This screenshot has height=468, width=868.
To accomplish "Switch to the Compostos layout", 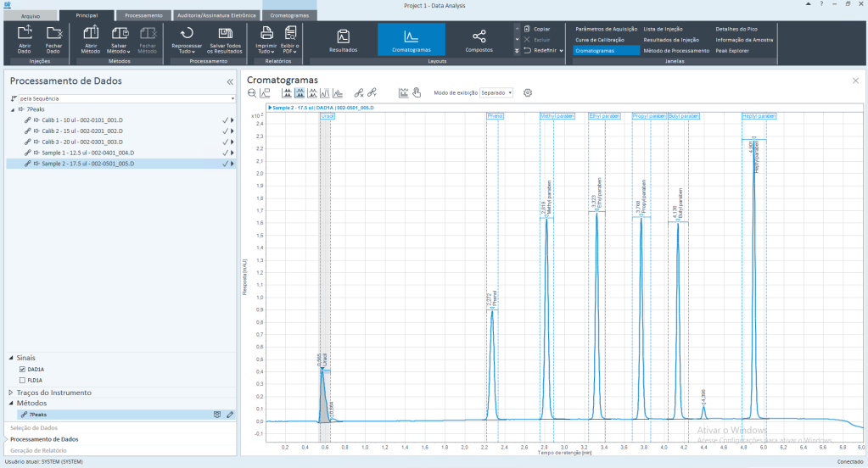I will click(479, 39).
